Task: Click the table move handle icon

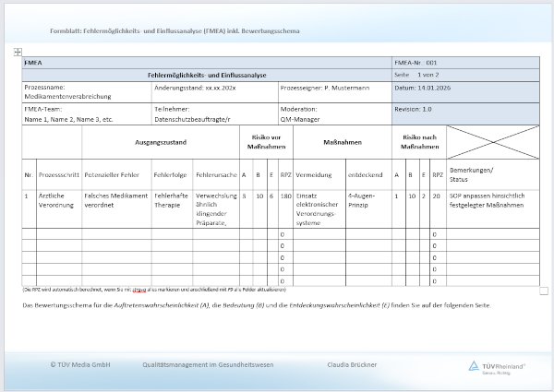Action: (18, 53)
